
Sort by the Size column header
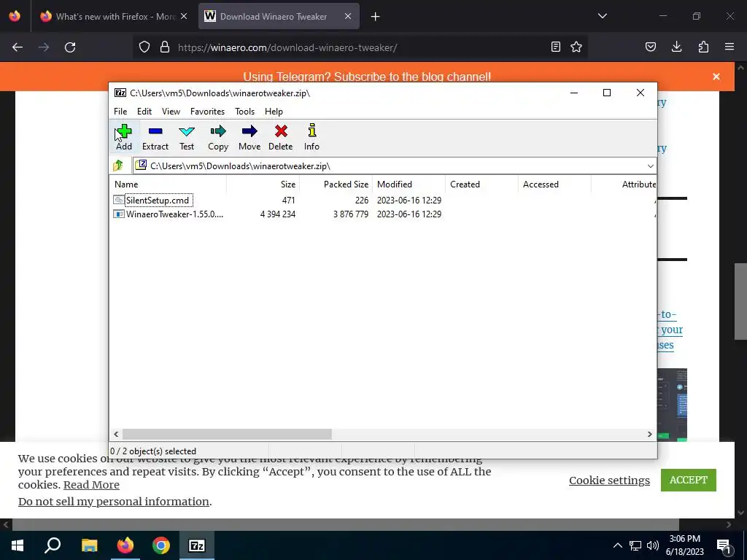click(x=263, y=184)
